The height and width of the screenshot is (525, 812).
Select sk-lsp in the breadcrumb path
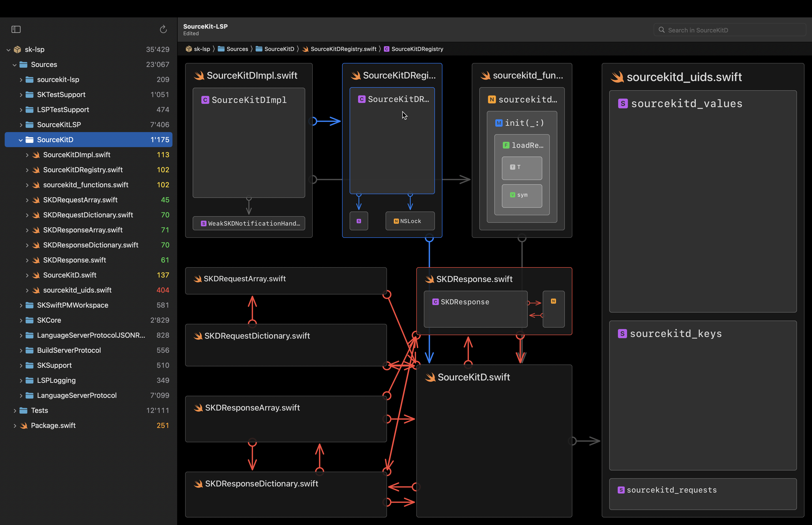(x=202, y=49)
